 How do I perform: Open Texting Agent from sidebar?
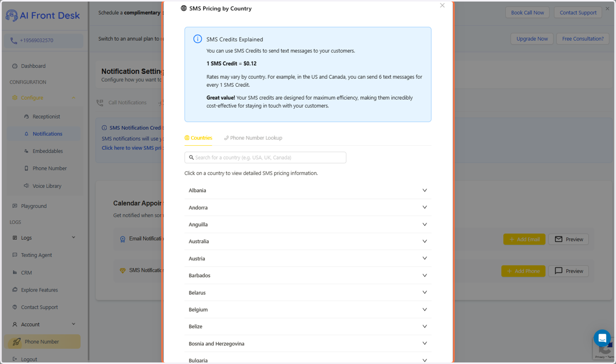coord(36,255)
